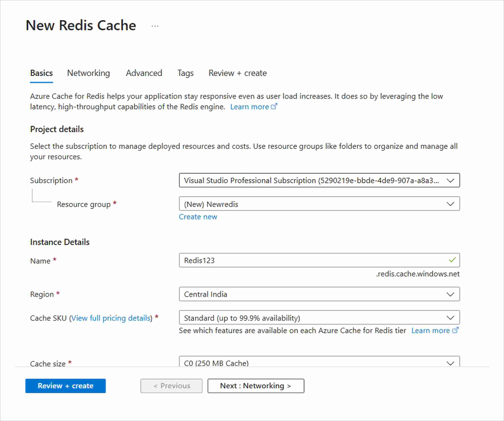Switch to the Networking tab
504x421 pixels.
(x=88, y=73)
